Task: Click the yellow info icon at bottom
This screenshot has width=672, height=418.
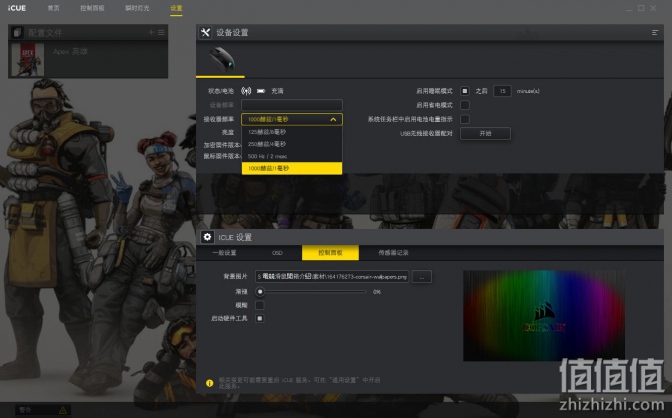Action: click(x=210, y=383)
